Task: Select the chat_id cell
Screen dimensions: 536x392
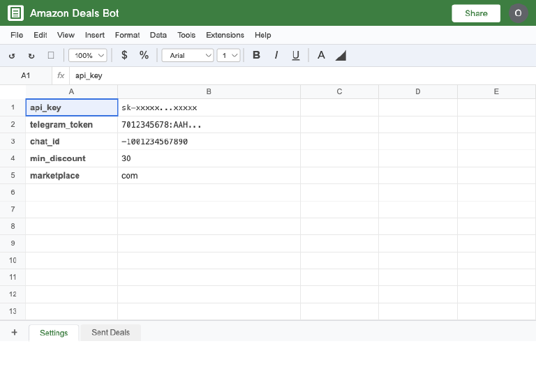Action: coord(72,142)
